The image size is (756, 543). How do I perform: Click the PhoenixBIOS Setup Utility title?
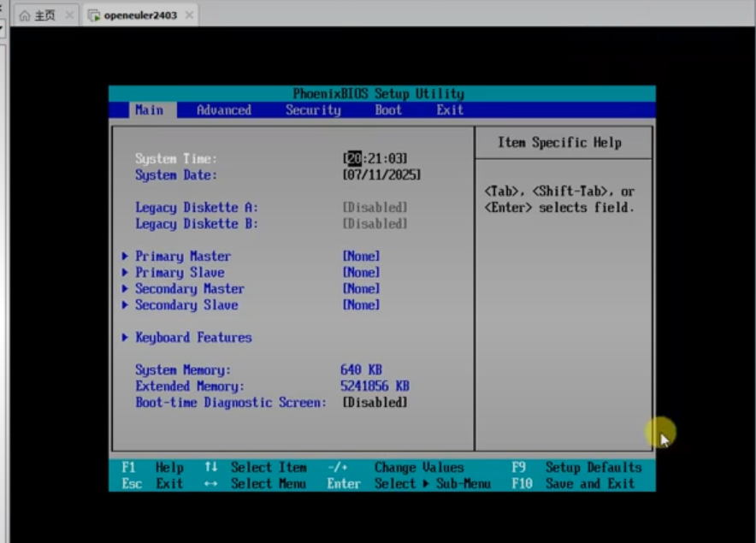coord(379,93)
